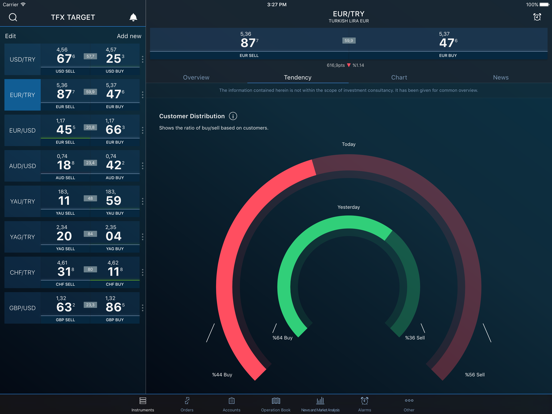Open the Orders tab icon
This screenshot has height=414, width=552.
coord(187,403)
